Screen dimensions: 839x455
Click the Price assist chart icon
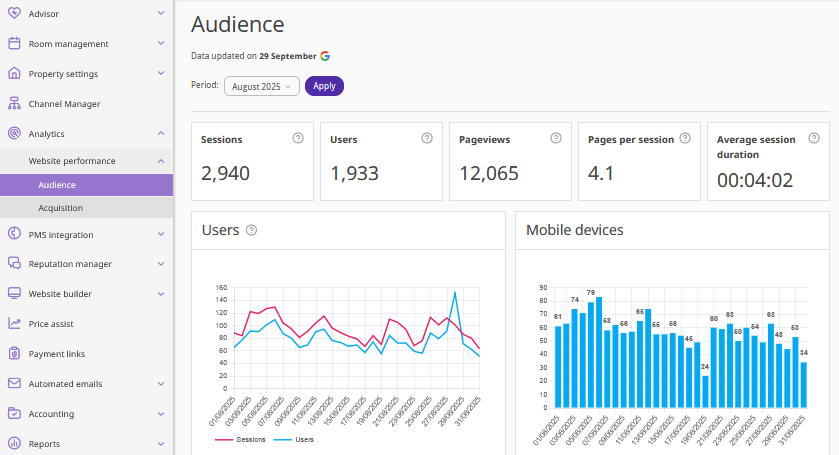coord(14,323)
